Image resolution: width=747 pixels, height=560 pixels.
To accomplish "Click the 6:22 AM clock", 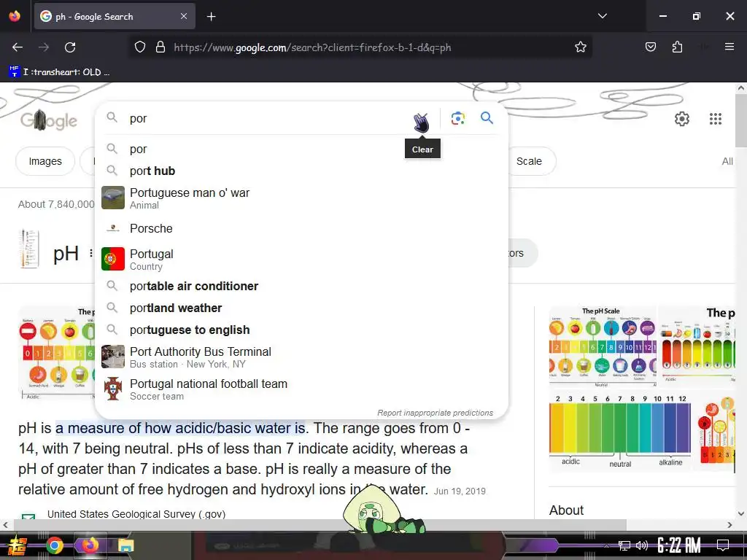I will pyautogui.click(x=679, y=545).
